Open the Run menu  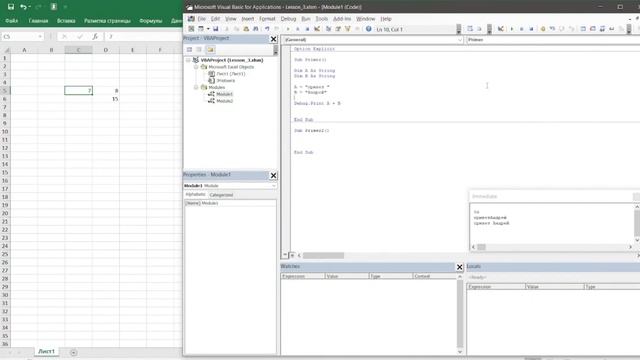[306, 19]
